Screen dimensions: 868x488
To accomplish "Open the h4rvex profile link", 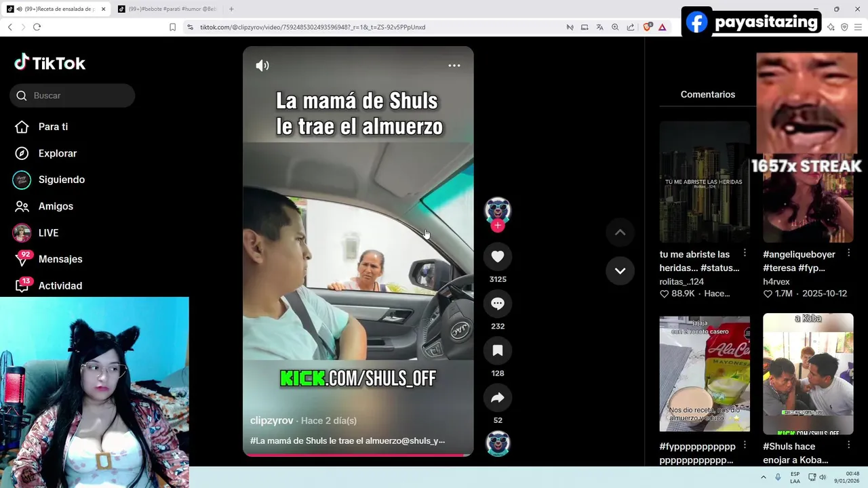I will click(x=776, y=281).
